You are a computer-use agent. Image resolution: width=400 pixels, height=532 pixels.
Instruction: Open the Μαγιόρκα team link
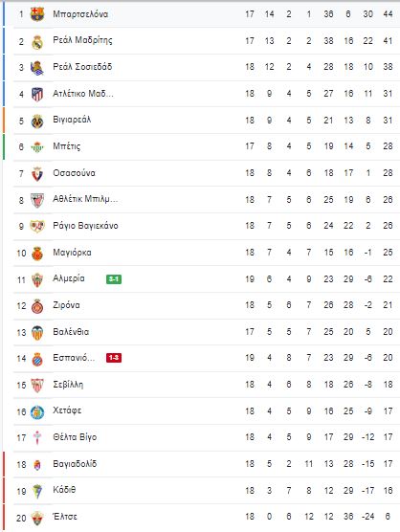(72, 253)
